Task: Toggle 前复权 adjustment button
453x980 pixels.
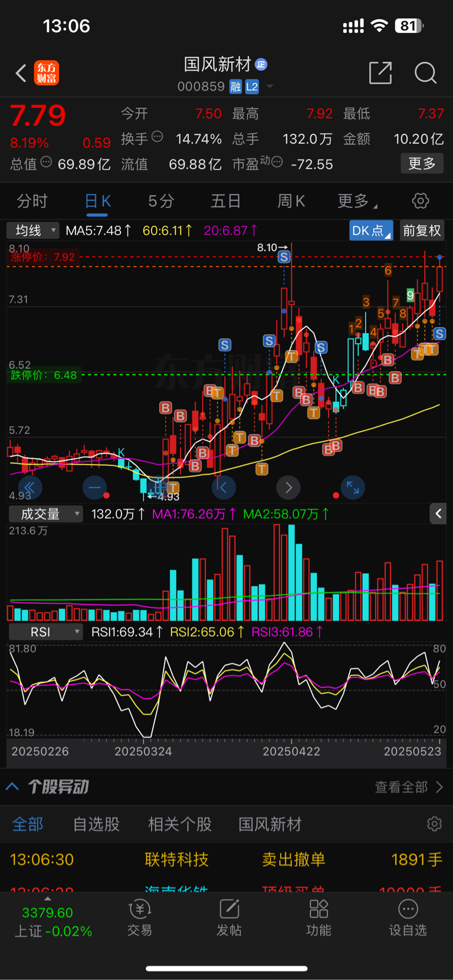Action: point(422,231)
